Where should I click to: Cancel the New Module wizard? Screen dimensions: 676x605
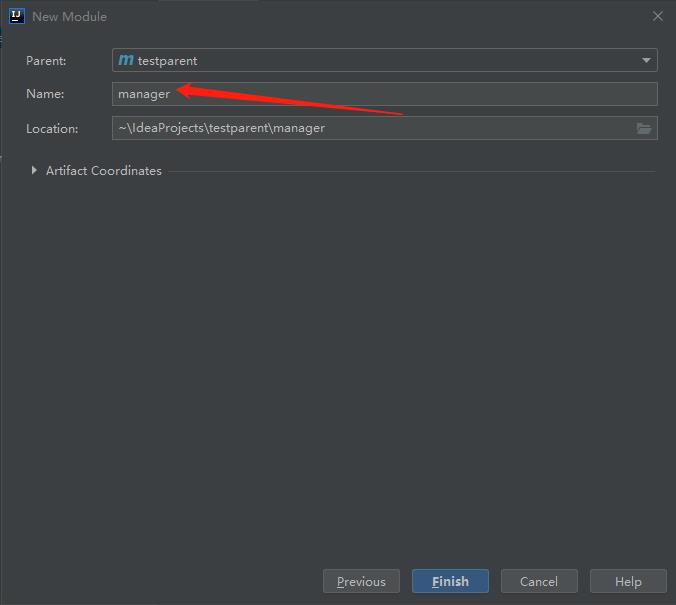point(538,581)
